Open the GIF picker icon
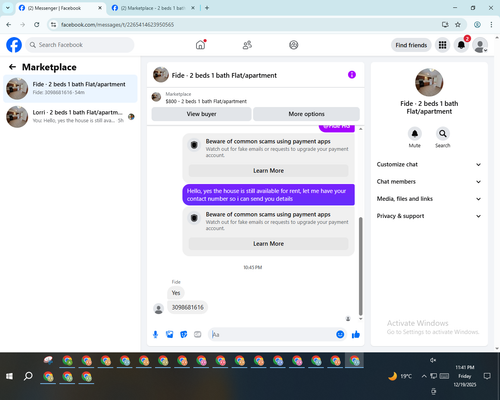 click(x=198, y=334)
